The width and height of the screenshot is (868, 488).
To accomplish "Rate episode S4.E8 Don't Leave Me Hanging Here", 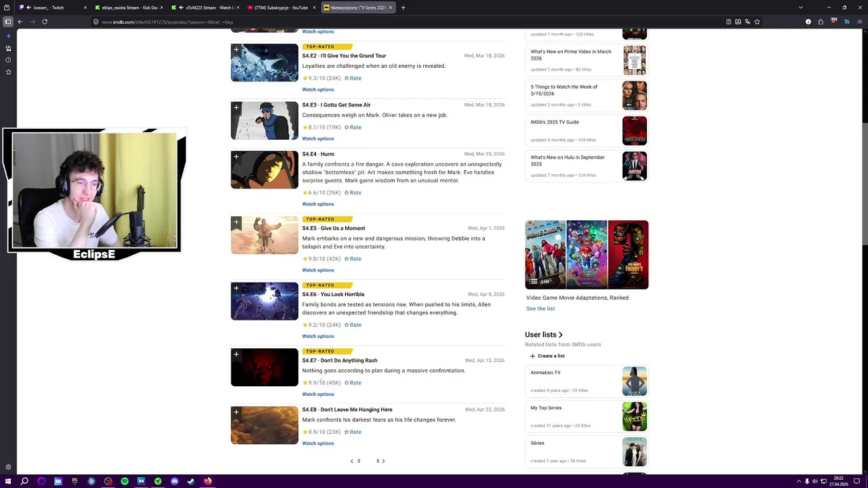I will point(353,432).
